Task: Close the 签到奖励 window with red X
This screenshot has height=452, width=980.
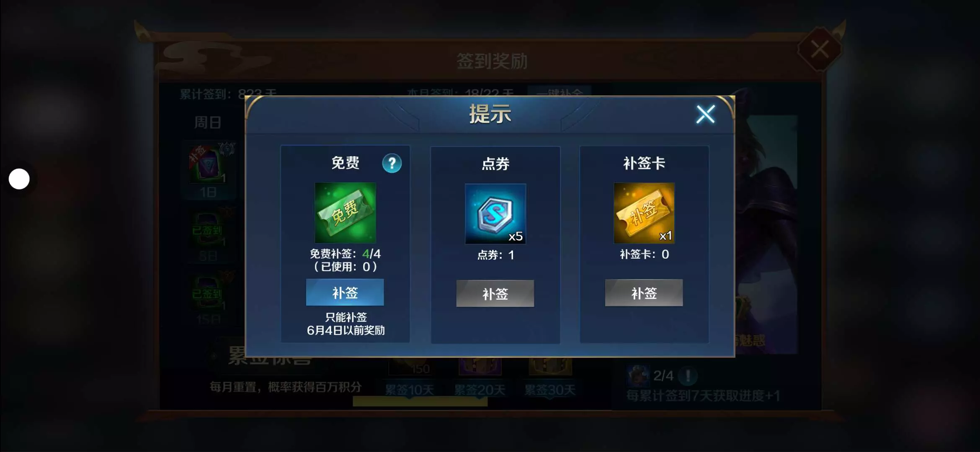Action: 820,49
